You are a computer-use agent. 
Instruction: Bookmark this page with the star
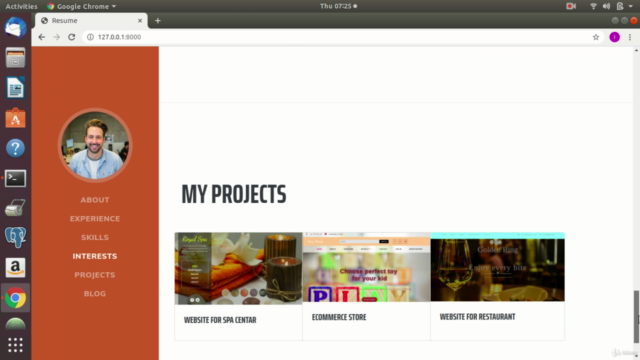(596, 37)
